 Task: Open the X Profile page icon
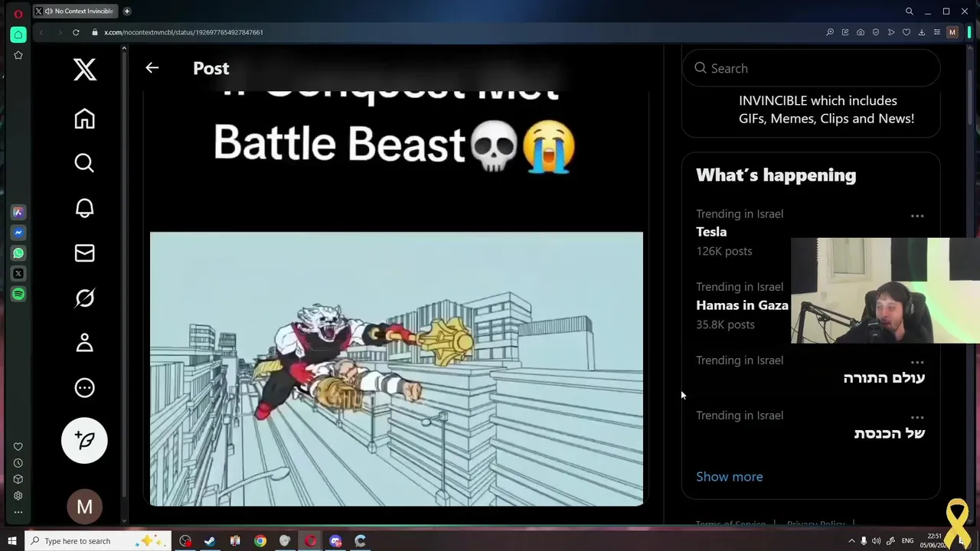pyautogui.click(x=84, y=343)
